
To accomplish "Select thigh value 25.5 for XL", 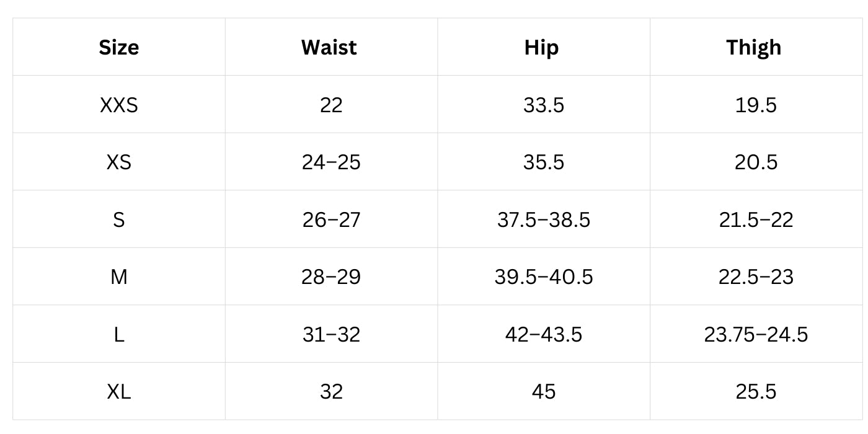I will tap(756, 392).
